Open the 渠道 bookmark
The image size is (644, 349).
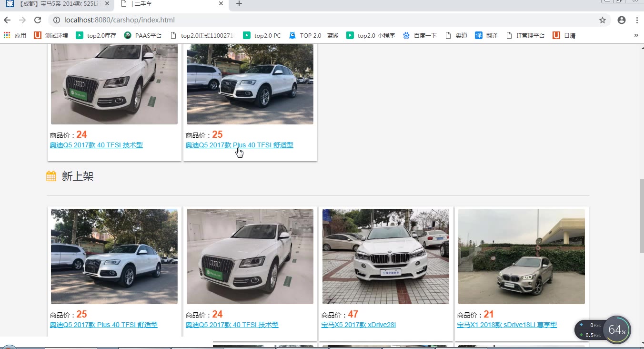[x=456, y=35]
